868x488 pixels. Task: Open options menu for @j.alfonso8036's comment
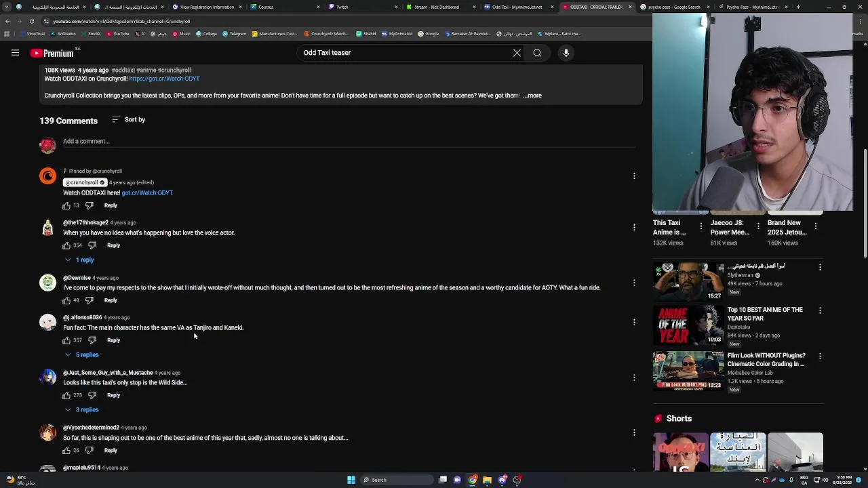(634, 322)
